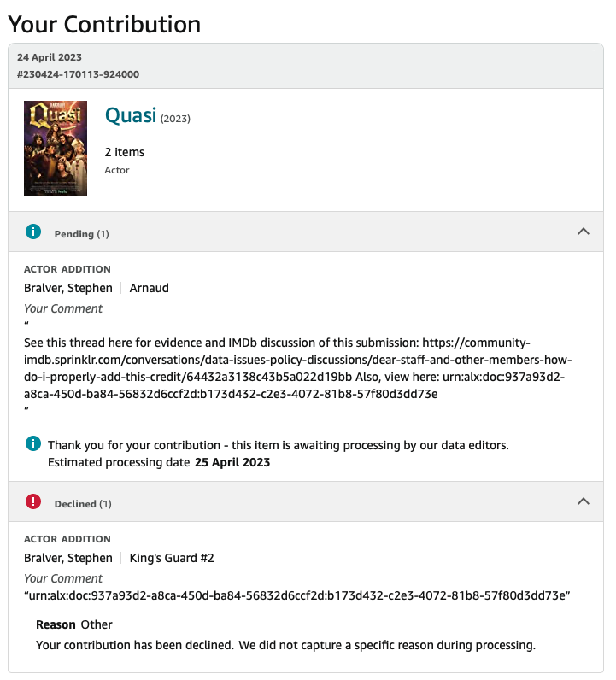Open the Quasi title link
Image resolution: width=616 pixels, height=680 pixels.
pyautogui.click(x=130, y=115)
